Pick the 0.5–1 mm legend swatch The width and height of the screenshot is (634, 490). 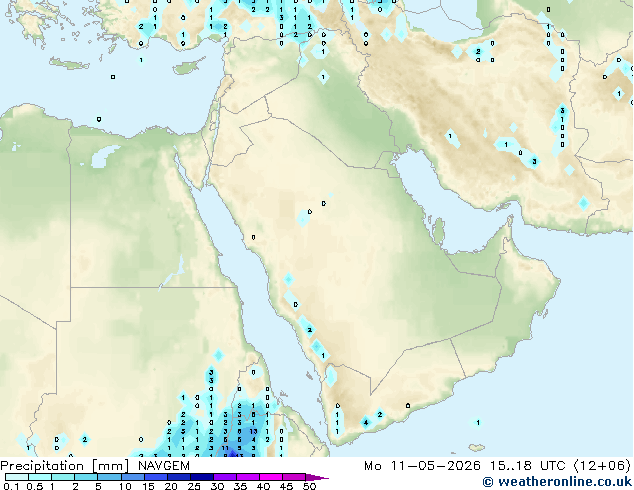40,477
